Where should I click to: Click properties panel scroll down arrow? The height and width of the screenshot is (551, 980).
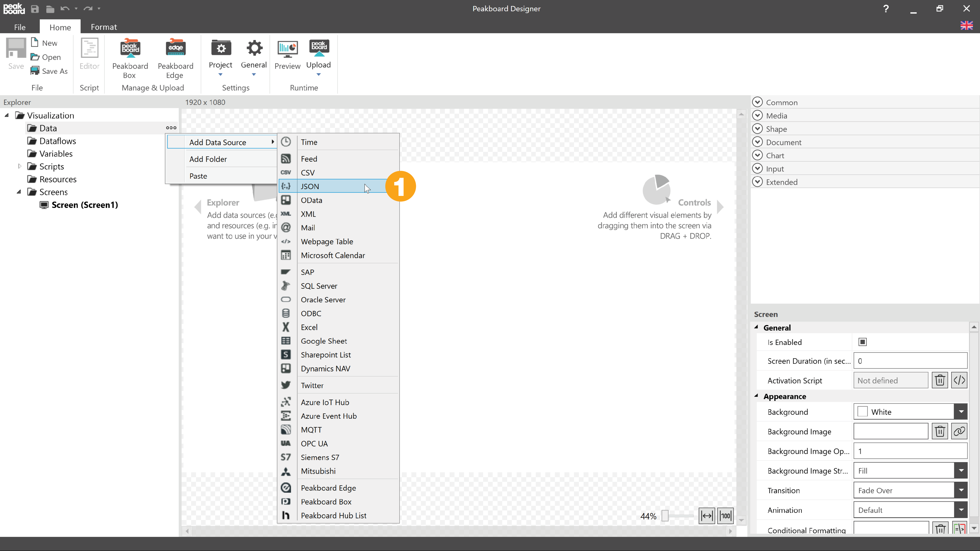974,529
